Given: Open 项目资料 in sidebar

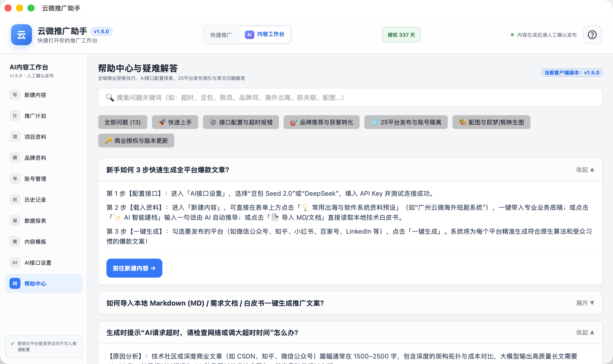Looking at the screenshot, I should click(44, 137).
